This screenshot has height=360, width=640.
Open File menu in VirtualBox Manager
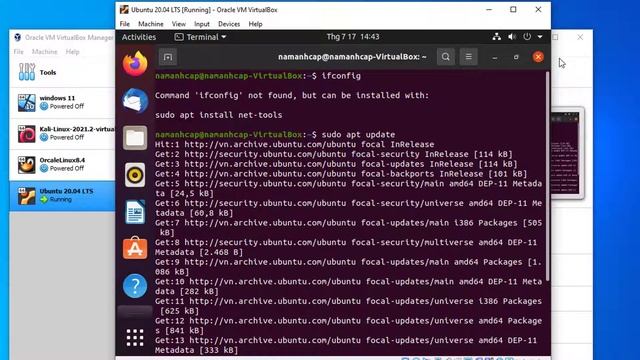click(18, 52)
